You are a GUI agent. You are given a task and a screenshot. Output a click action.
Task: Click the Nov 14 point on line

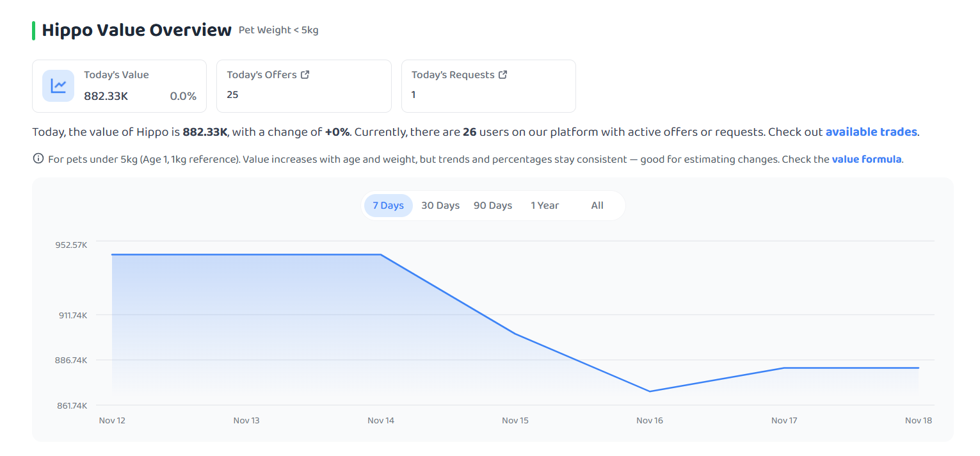pos(381,255)
